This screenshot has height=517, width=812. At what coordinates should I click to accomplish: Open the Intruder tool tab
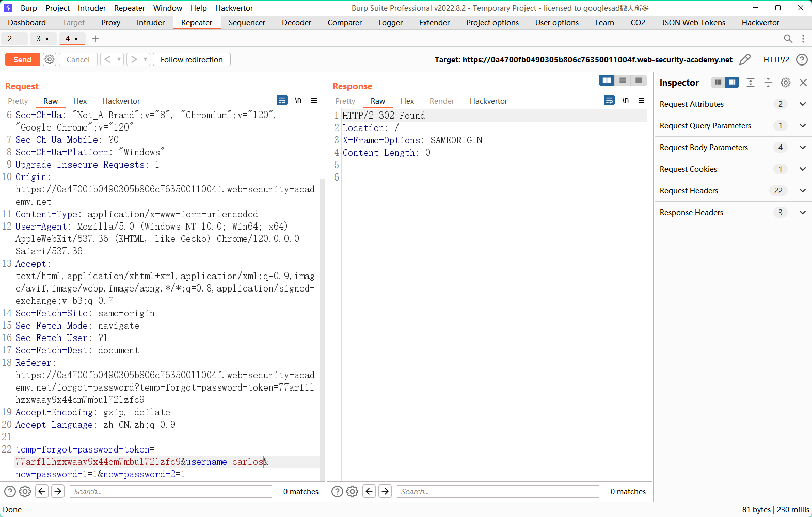pyautogui.click(x=151, y=23)
